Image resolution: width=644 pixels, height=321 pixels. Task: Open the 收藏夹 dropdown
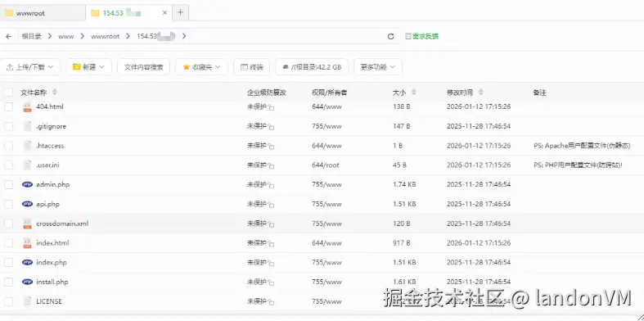pyautogui.click(x=201, y=67)
